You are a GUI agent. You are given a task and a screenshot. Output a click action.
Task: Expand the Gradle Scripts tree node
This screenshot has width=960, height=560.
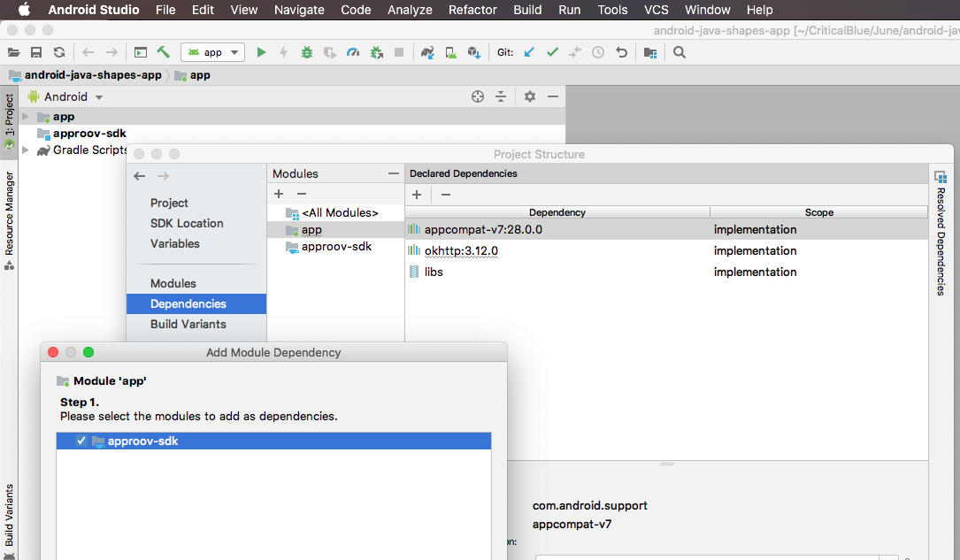[x=27, y=150]
